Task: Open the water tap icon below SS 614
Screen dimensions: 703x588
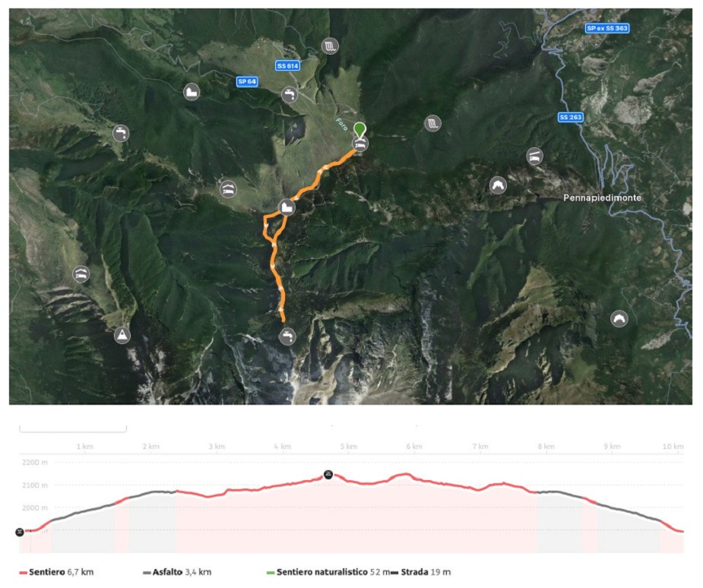Action: [x=290, y=94]
